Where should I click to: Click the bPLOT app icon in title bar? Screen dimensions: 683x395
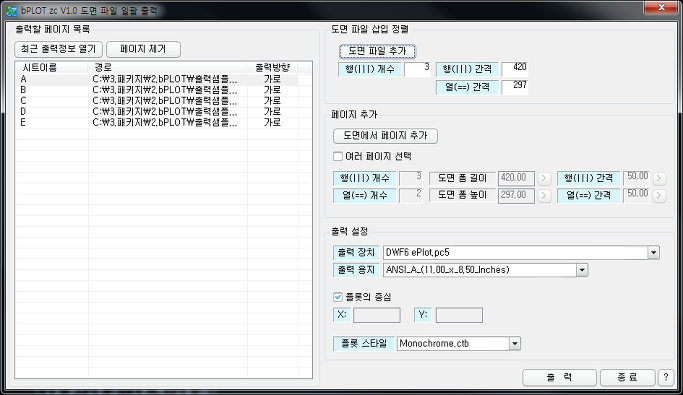[12, 10]
